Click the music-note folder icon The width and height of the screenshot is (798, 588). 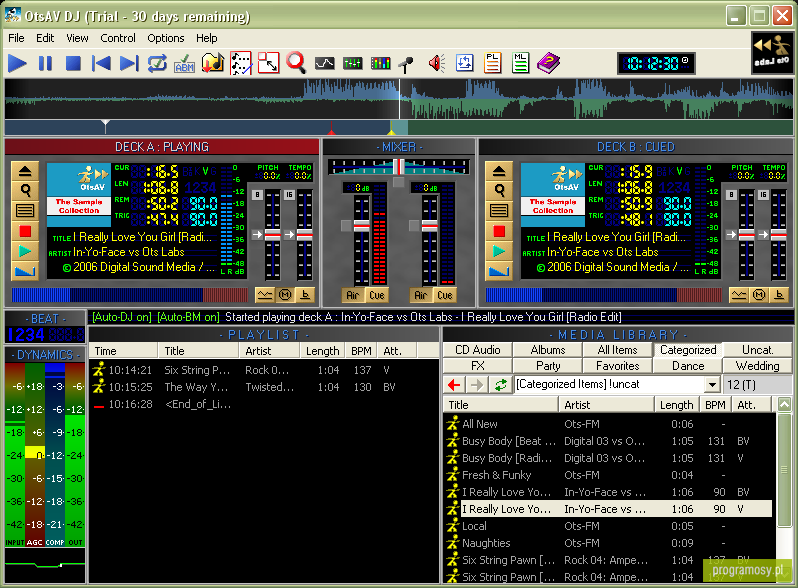(213, 63)
